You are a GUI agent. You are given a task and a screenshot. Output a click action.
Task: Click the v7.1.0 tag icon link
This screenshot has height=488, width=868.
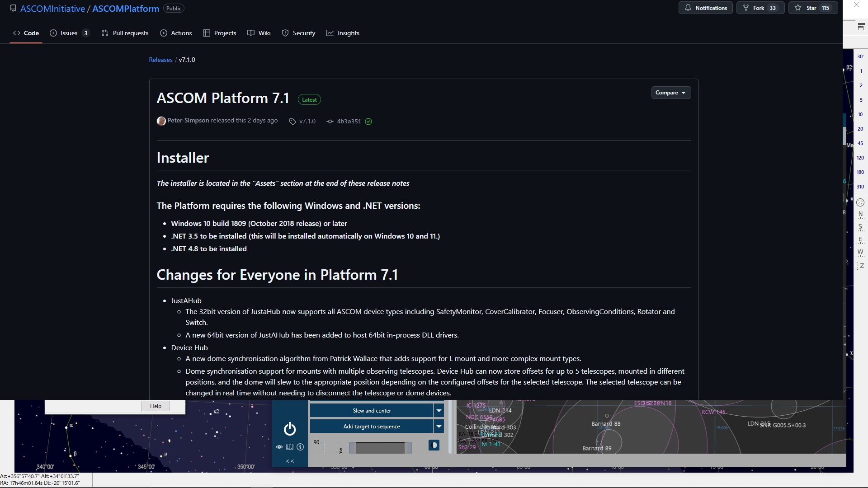coord(302,121)
